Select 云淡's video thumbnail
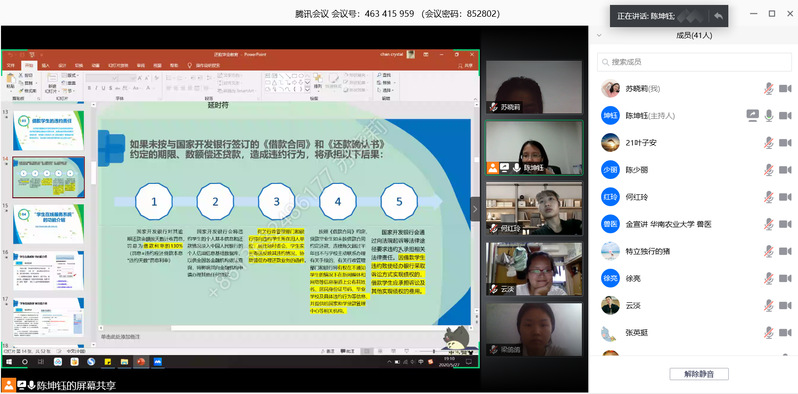Image resolution: width=798 pixels, height=394 pixels. tap(533, 269)
